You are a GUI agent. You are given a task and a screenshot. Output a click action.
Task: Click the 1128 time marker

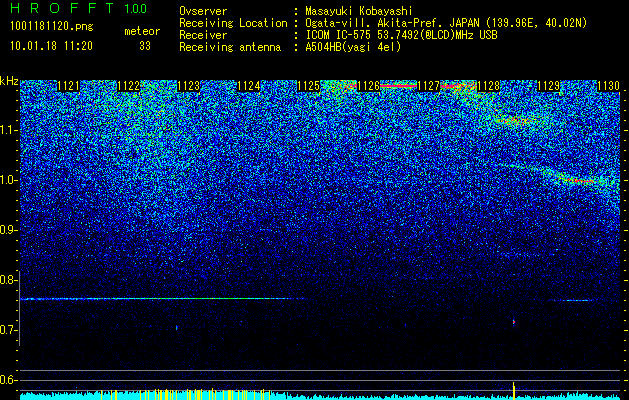point(489,86)
